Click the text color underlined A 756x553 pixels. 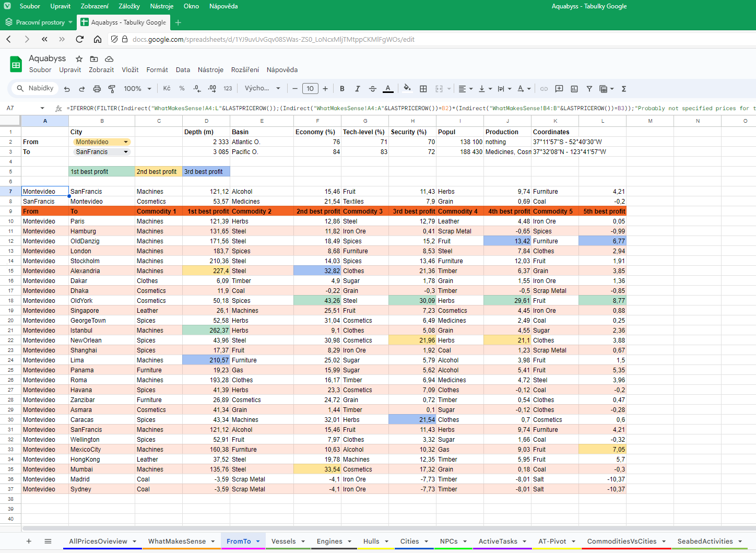tap(388, 89)
